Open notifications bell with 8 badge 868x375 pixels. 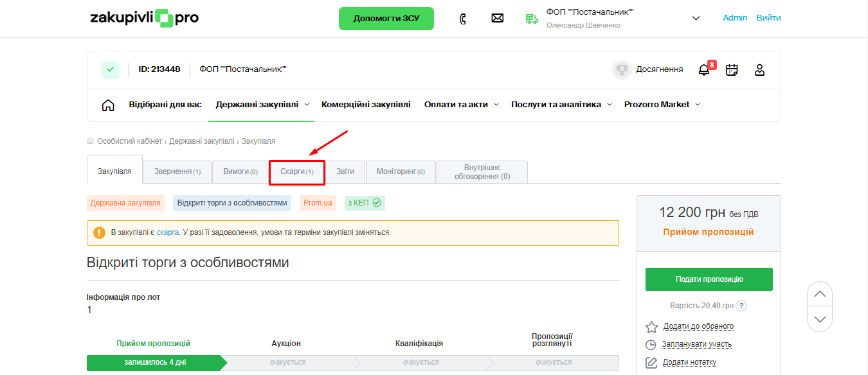point(704,69)
